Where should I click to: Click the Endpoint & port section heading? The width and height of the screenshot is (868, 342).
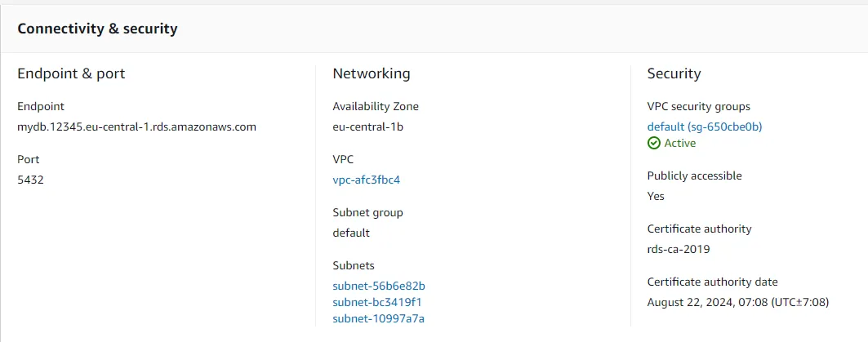pyautogui.click(x=71, y=73)
